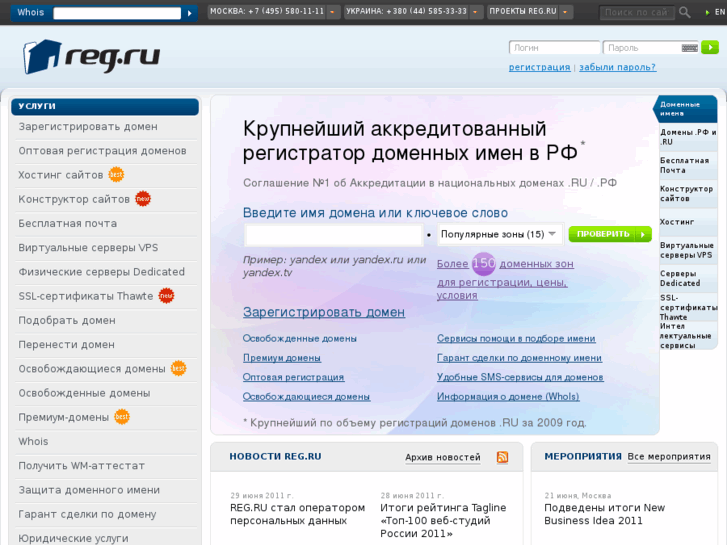The image size is (727, 545).
Task: Select the SSL-сертификаты Thawte side tab
Action: pyautogui.click(x=688, y=307)
